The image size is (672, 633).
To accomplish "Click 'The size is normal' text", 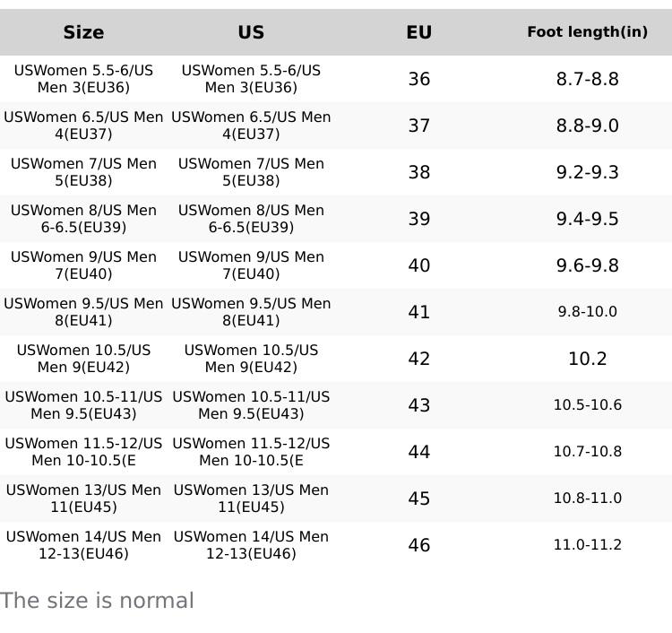I will pos(97,601).
